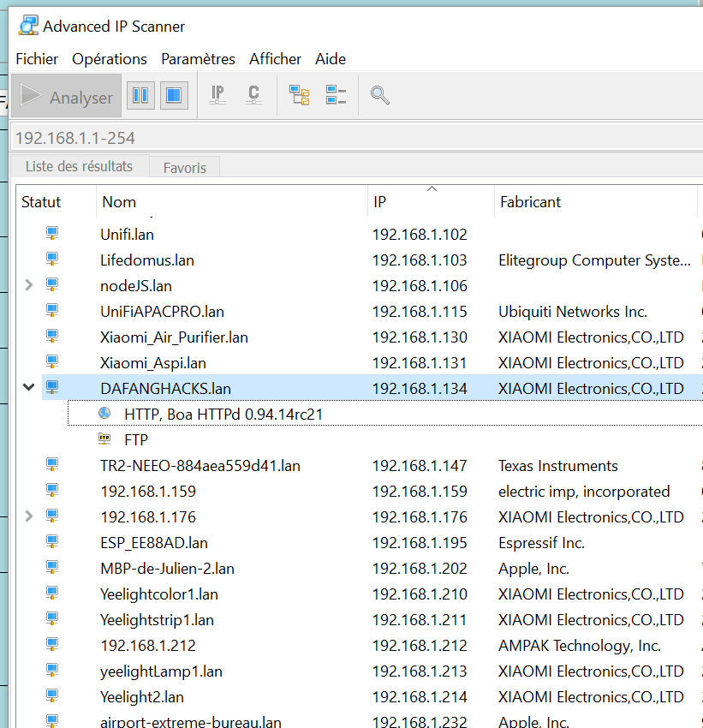Image resolution: width=703 pixels, height=728 pixels.
Task: Click the computer icon for Unifi.lan
Action: pos(52,233)
